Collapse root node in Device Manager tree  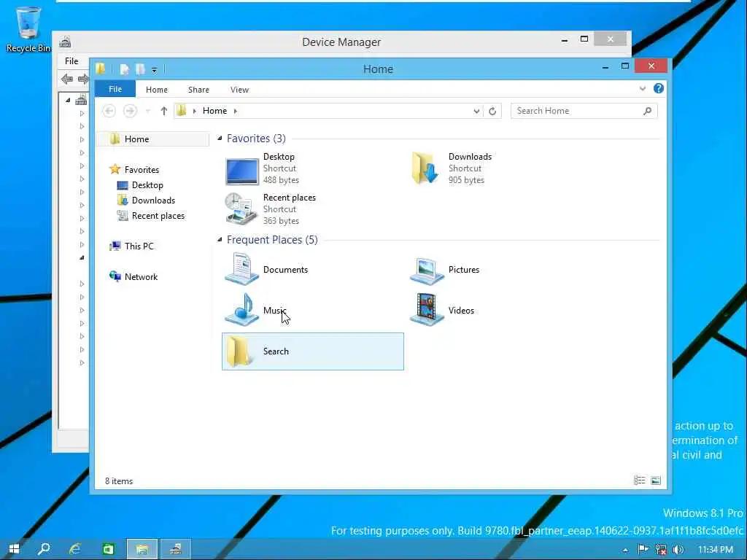point(68,100)
